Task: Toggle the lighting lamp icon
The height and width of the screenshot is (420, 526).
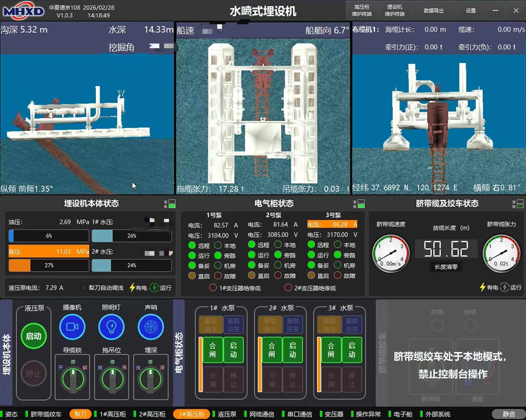Action: 111,327
